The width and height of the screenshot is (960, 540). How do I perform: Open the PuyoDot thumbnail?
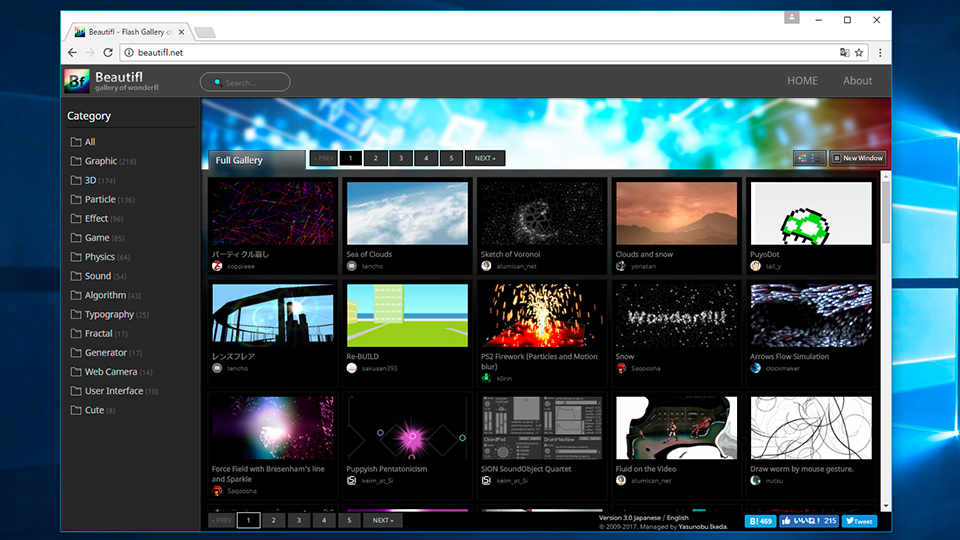pyautogui.click(x=810, y=213)
